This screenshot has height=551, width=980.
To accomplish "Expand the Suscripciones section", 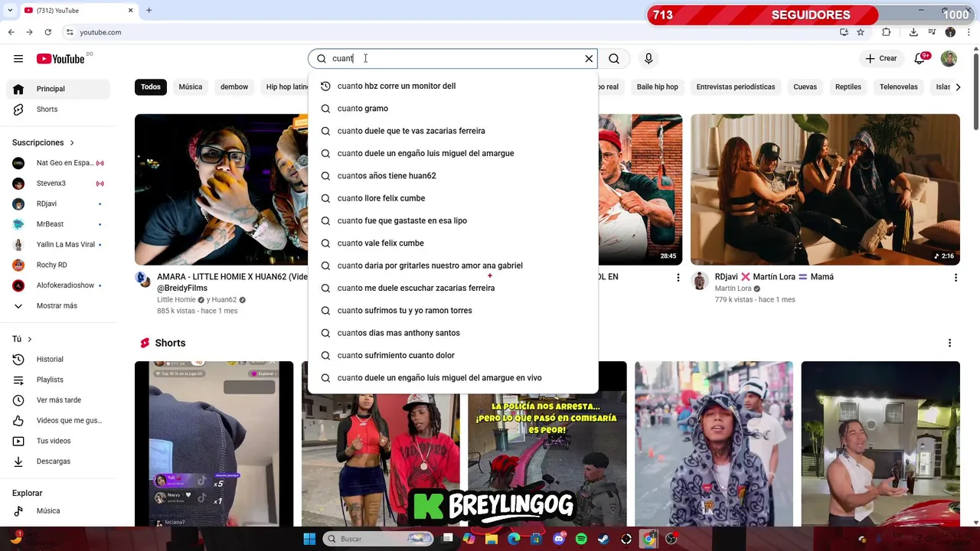I will click(x=44, y=142).
